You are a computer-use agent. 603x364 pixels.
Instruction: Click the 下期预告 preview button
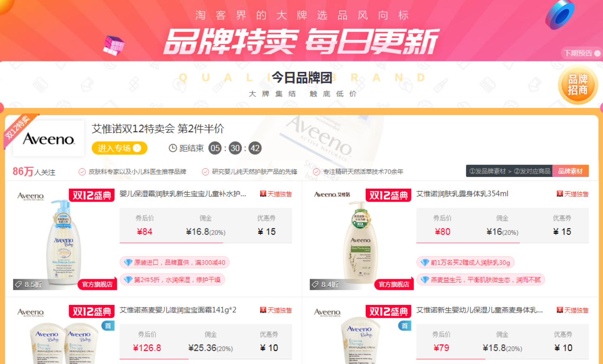point(582,53)
